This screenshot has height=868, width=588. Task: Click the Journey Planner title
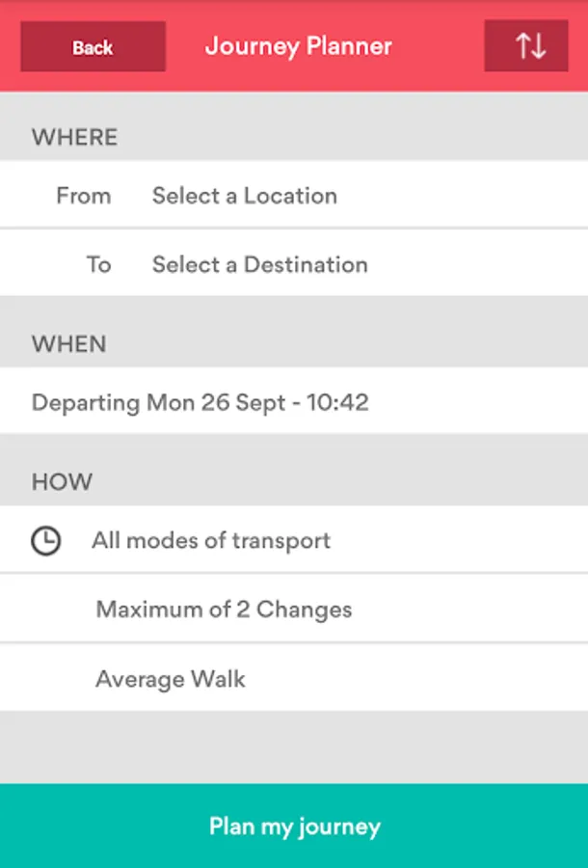pyautogui.click(x=299, y=46)
